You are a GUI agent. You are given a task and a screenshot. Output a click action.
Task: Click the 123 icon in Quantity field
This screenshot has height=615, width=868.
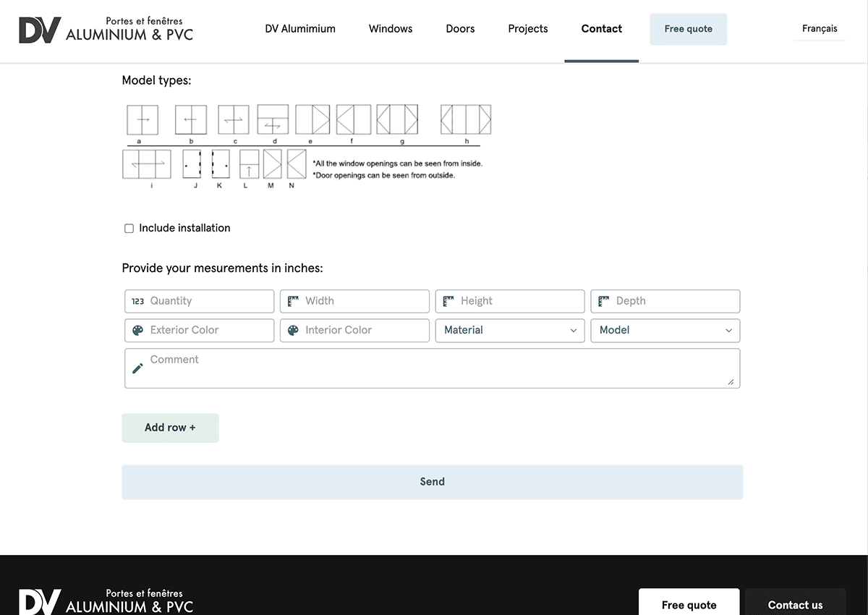click(137, 301)
